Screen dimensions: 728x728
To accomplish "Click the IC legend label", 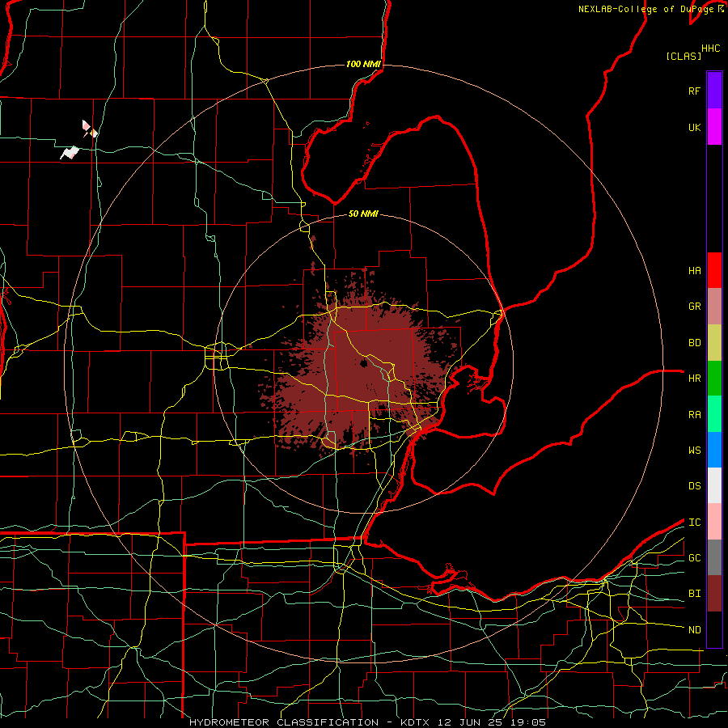I will click(694, 523).
